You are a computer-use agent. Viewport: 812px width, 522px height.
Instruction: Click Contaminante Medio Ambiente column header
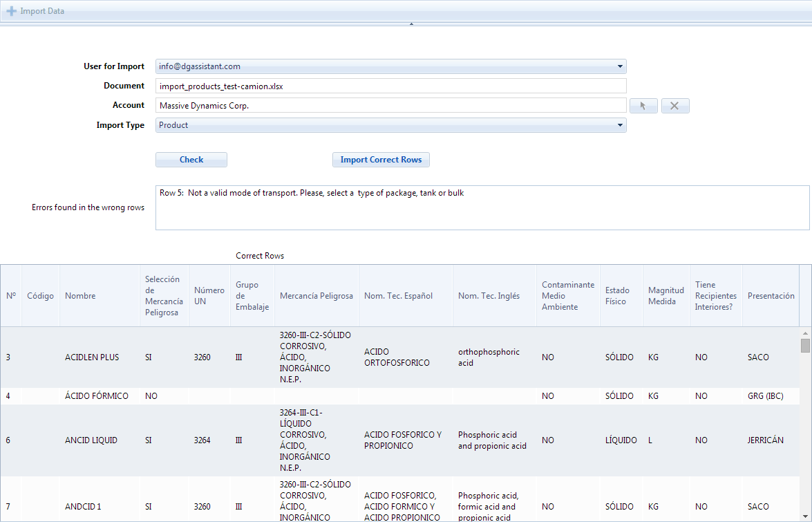tap(568, 296)
